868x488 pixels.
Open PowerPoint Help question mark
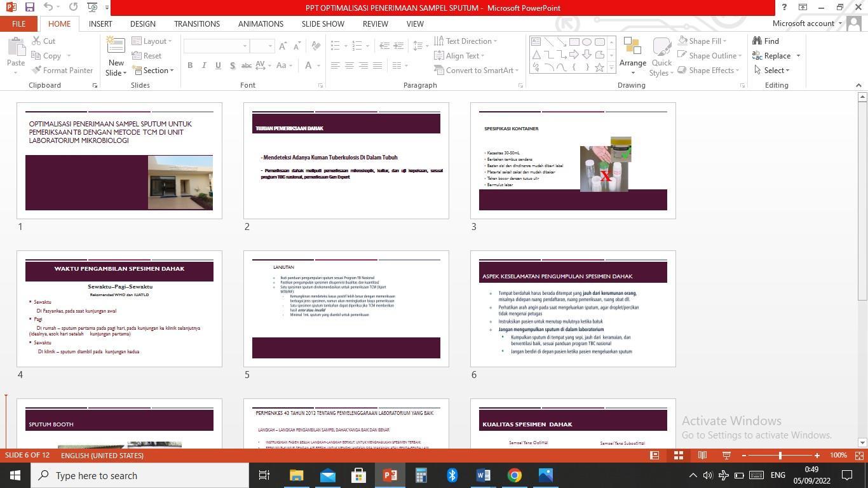pyautogui.click(x=784, y=8)
